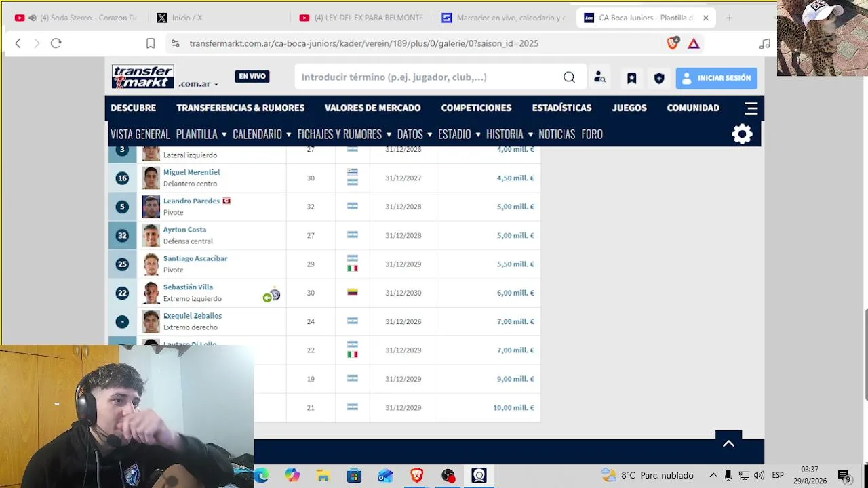This screenshot has width=868, height=488.
Task: Open the Competiciones menu
Action: [476, 108]
